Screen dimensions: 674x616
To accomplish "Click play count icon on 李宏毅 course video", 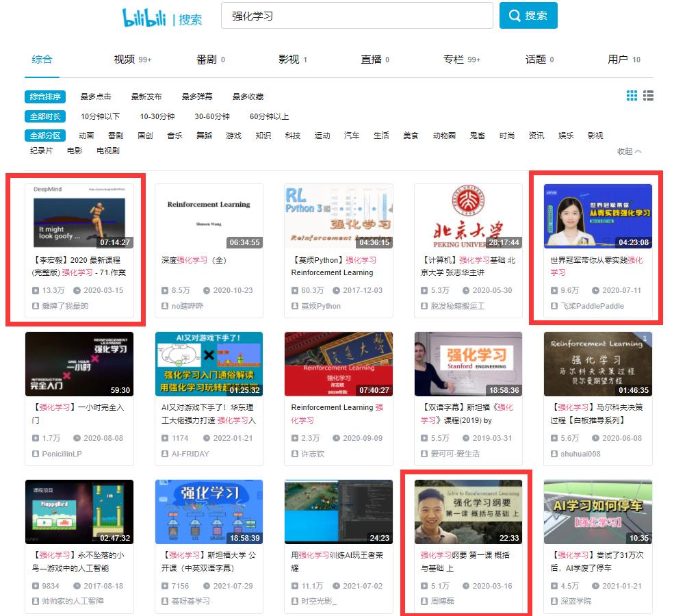I will [x=36, y=291].
